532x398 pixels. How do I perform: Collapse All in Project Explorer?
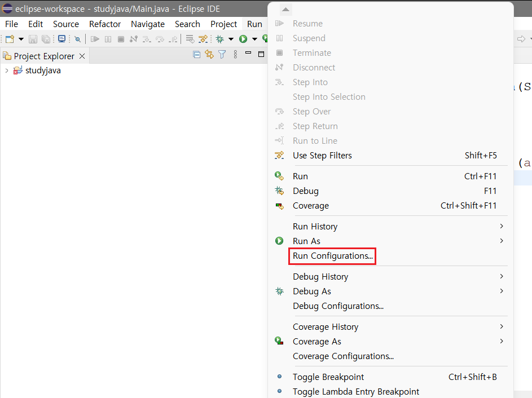click(x=196, y=55)
